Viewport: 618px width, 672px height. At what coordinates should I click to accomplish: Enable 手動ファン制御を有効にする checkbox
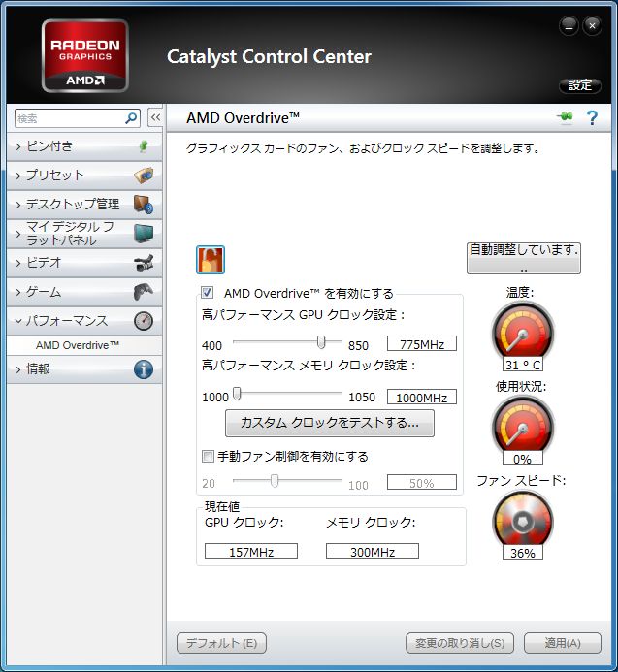coord(208,456)
